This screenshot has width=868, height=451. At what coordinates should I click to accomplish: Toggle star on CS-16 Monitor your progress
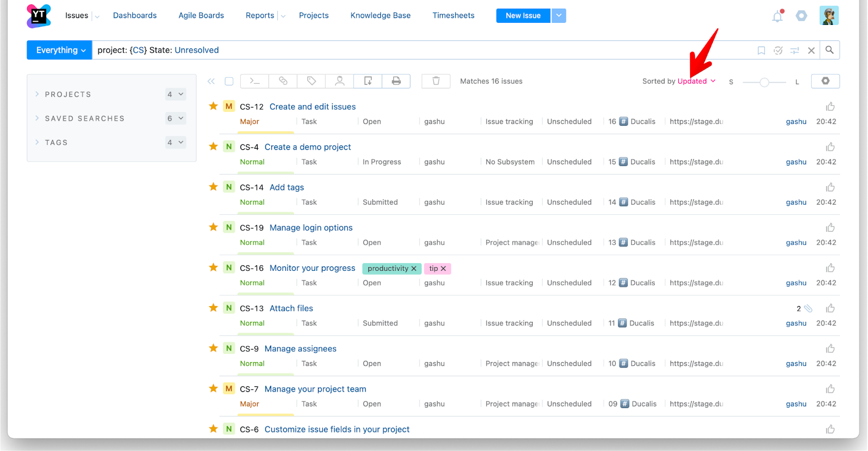pos(213,268)
